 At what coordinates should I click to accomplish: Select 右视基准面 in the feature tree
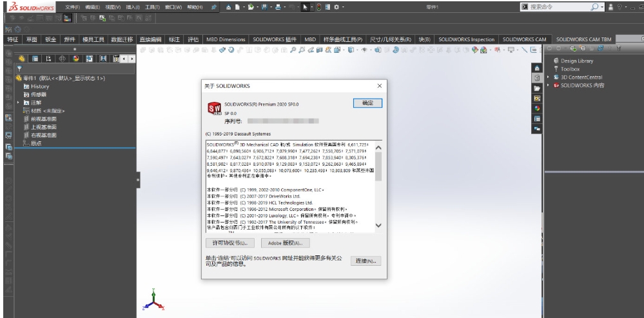(44, 135)
